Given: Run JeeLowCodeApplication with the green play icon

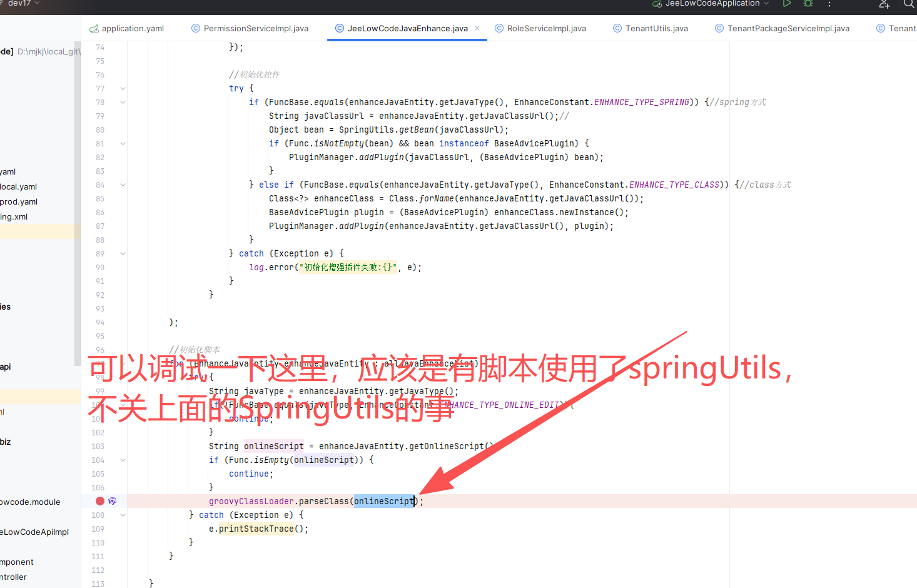Looking at the screenshot, I should [787, 4].
